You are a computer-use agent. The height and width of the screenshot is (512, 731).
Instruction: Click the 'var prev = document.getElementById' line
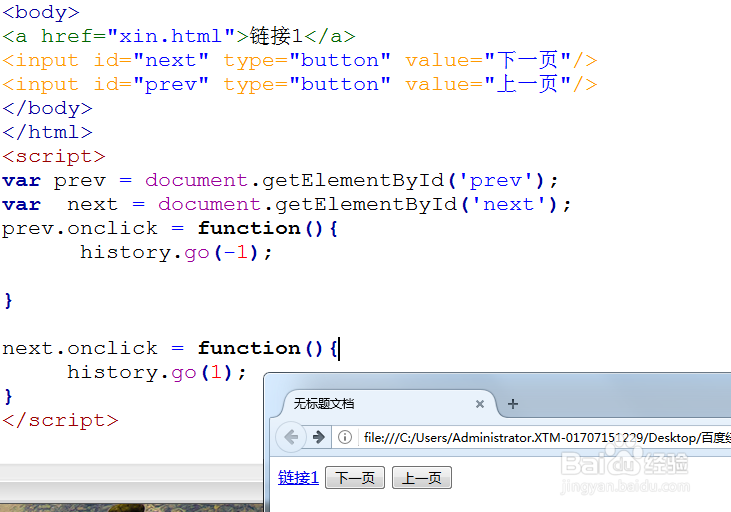point(280,180)
